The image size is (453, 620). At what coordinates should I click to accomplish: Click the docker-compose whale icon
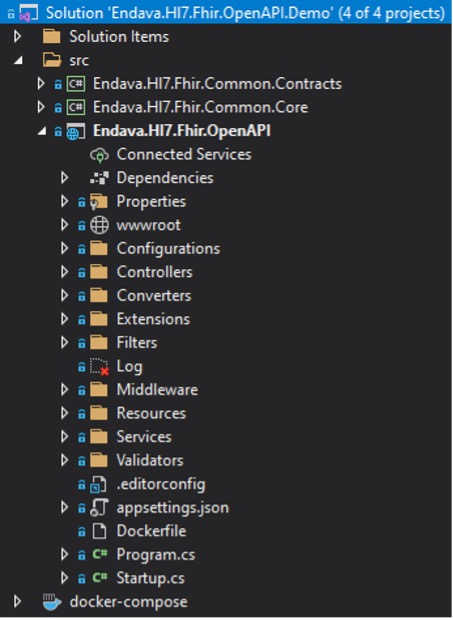click(52, 602)
